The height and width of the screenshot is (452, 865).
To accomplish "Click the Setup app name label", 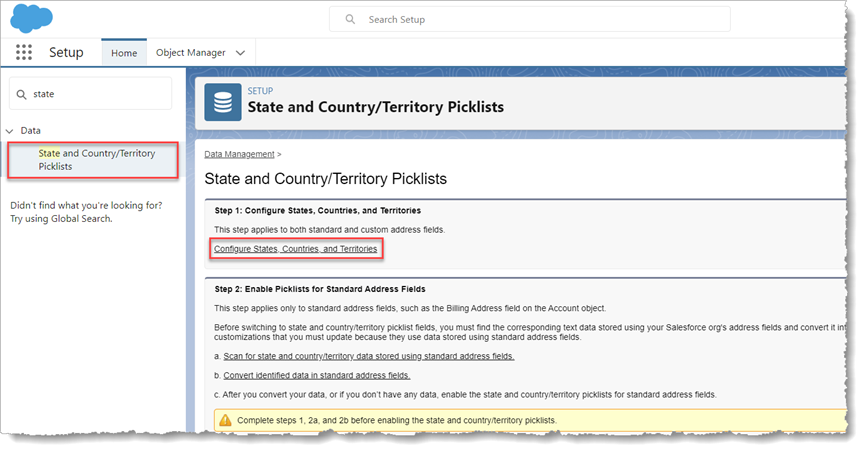I will click(x=66, y=52).
